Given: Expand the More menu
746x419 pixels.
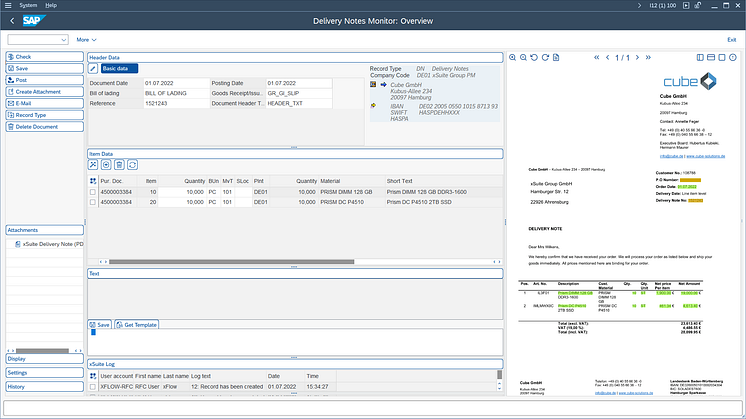Looking at the screenshot, I should click(x=86, y=39).
